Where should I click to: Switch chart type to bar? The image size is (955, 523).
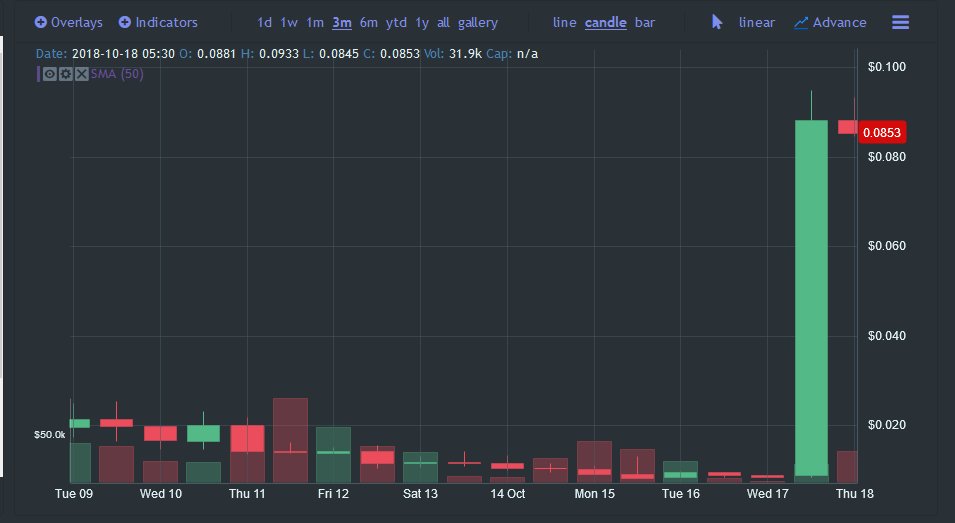645,23
